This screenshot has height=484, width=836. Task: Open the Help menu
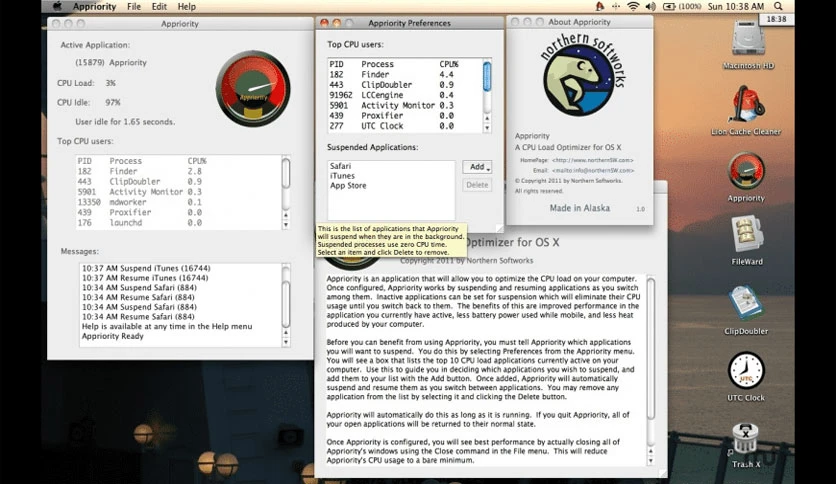coord(187,6)
